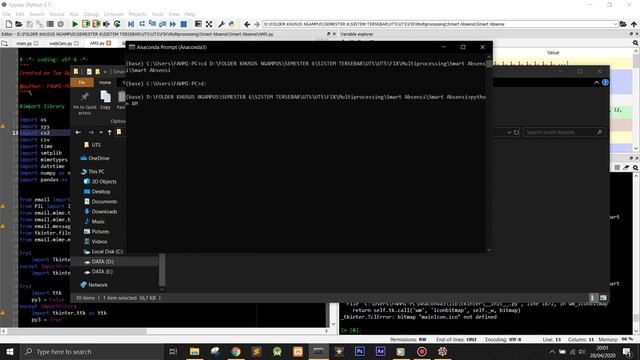Click search icon in Variable explorer pane
Screen dimensions: 640x360
[635, 42]
